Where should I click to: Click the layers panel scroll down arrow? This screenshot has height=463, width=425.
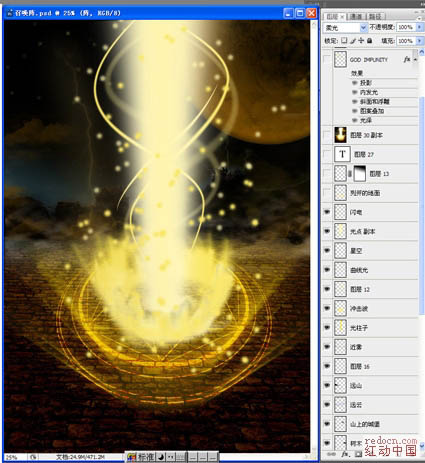pos(421,445)
